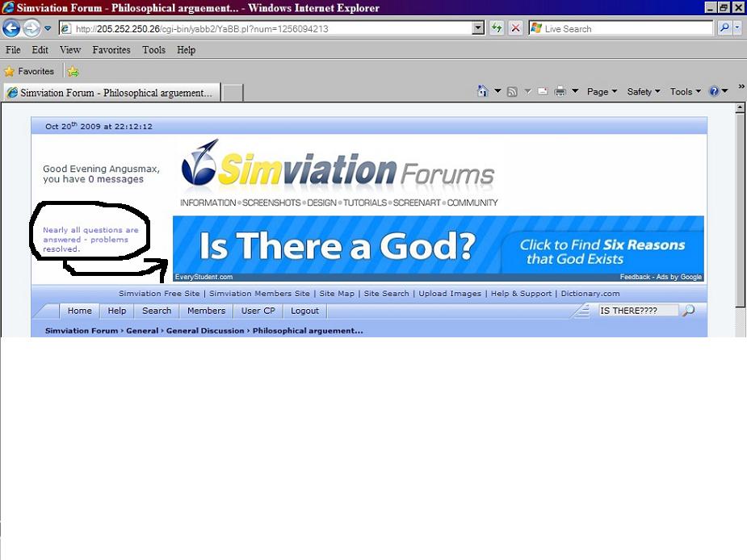Click the Add to Favorites Bar icon

73,72
